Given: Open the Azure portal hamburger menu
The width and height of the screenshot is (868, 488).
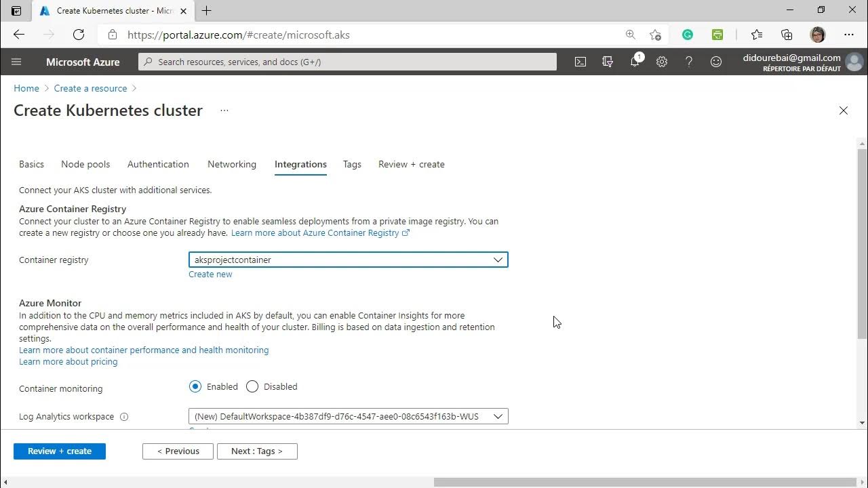Looking at the screenshot, I should [16, 62].
